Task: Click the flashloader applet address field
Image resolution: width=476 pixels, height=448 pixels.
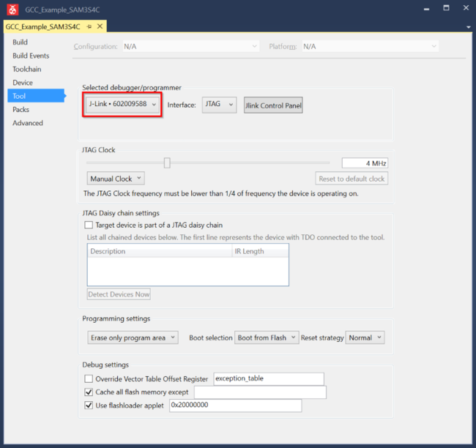Action: click(x=234, y=406)
